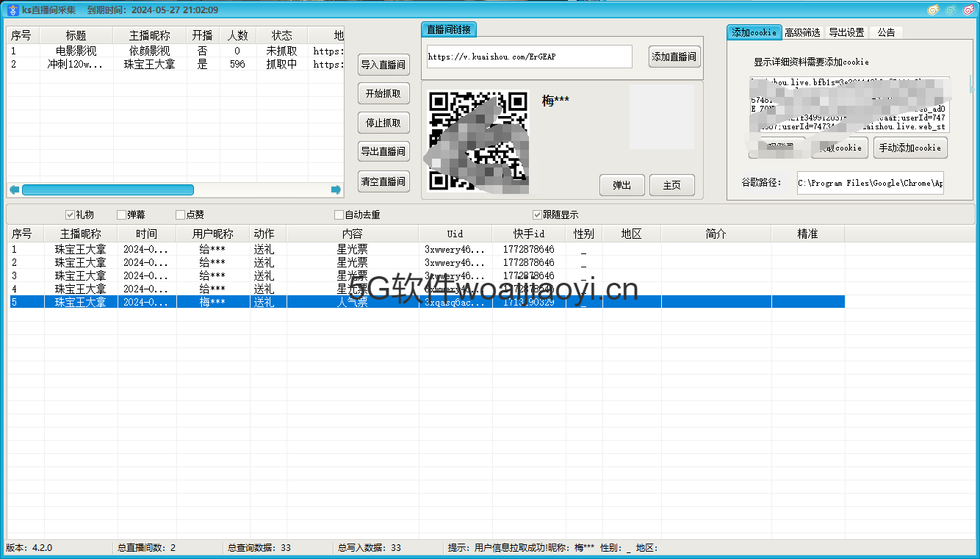Select the highlighted row 5 with 梅***
This screenshot has height=559, width=980.
[426, 303]
